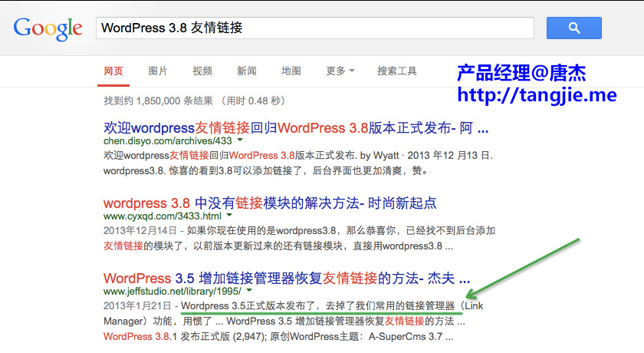
Task: Click the www.cyxqd.com/3433.html URL
Action: tap(163, 216)
